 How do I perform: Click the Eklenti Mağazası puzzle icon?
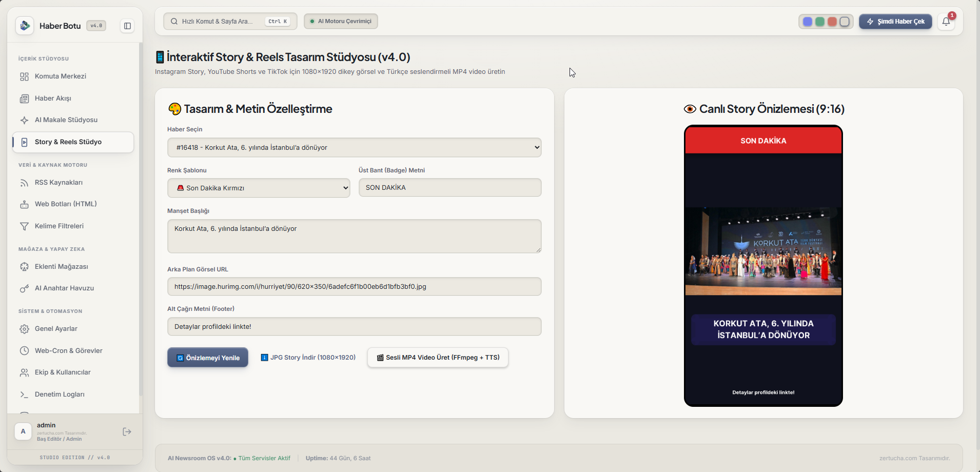pyautogui.click(x=24, y=267)
